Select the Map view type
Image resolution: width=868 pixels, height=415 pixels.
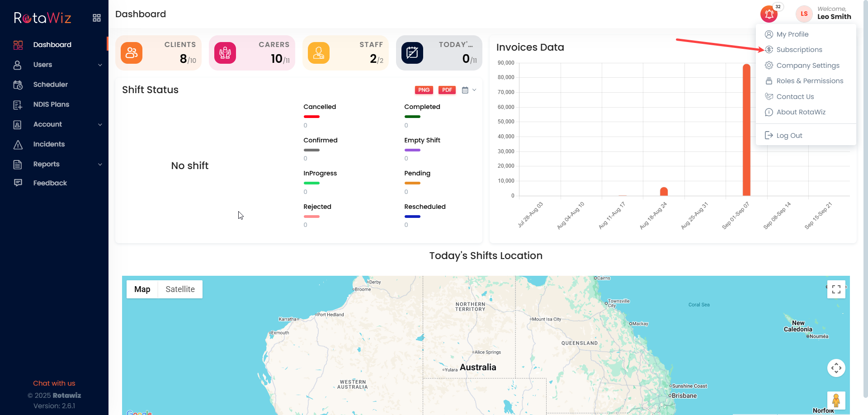142,289
